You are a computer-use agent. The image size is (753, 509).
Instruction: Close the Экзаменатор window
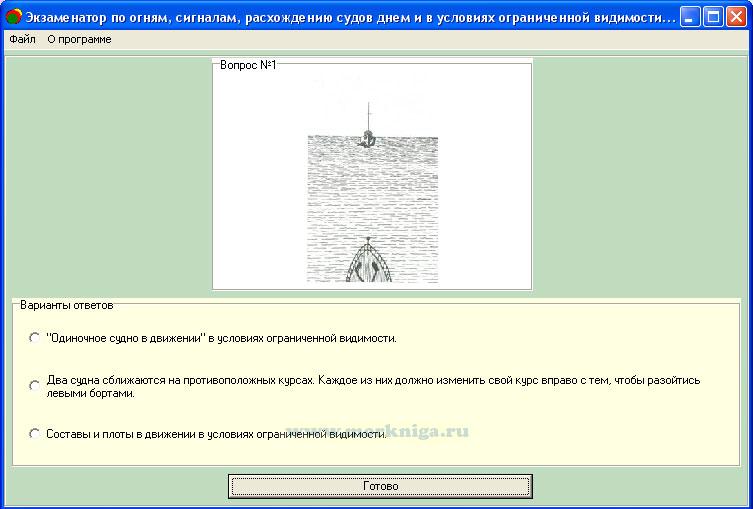[737, 17]
